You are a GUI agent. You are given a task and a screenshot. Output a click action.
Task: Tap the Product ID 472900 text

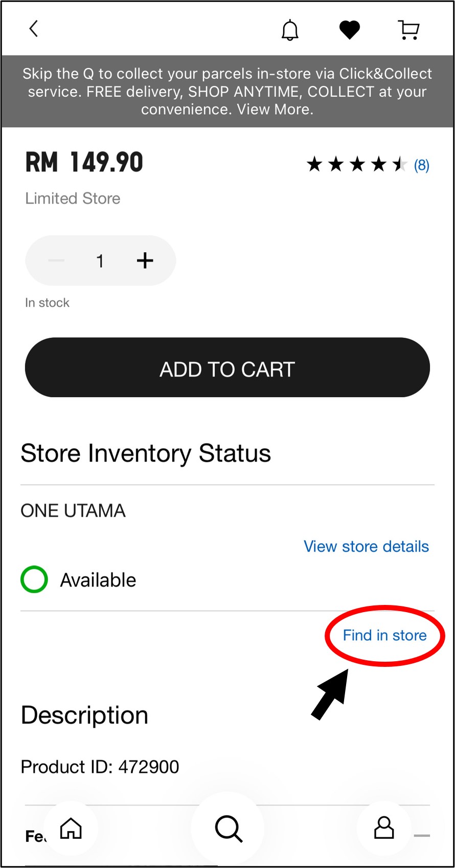pyautogui.click(x=100, y=767)
